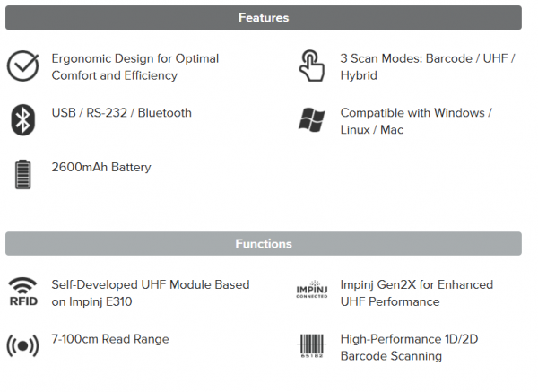
Task: Click High-Performance 1D/2D Barcode Scanning text
Action: [x=409, y=347]
